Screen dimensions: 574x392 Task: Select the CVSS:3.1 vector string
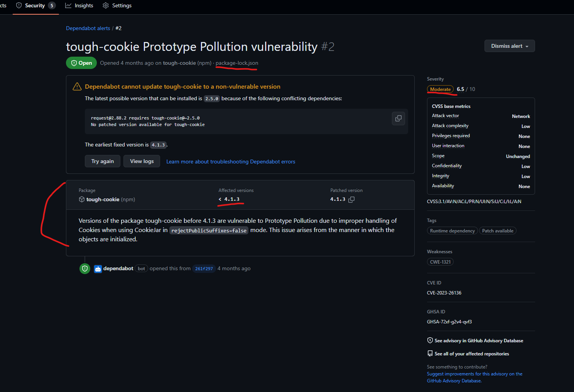coord(474,202)
